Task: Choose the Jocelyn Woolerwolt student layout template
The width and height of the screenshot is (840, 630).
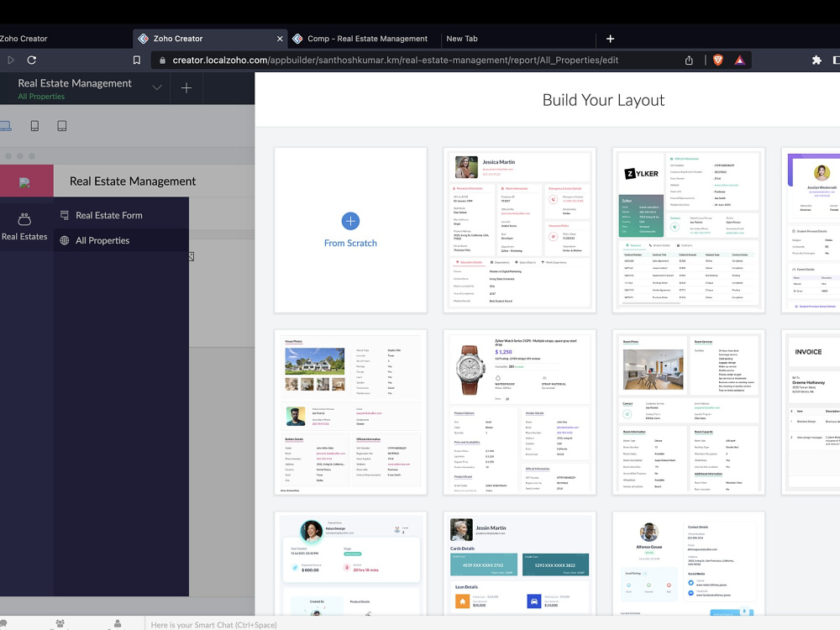Action: click(811, 230)
